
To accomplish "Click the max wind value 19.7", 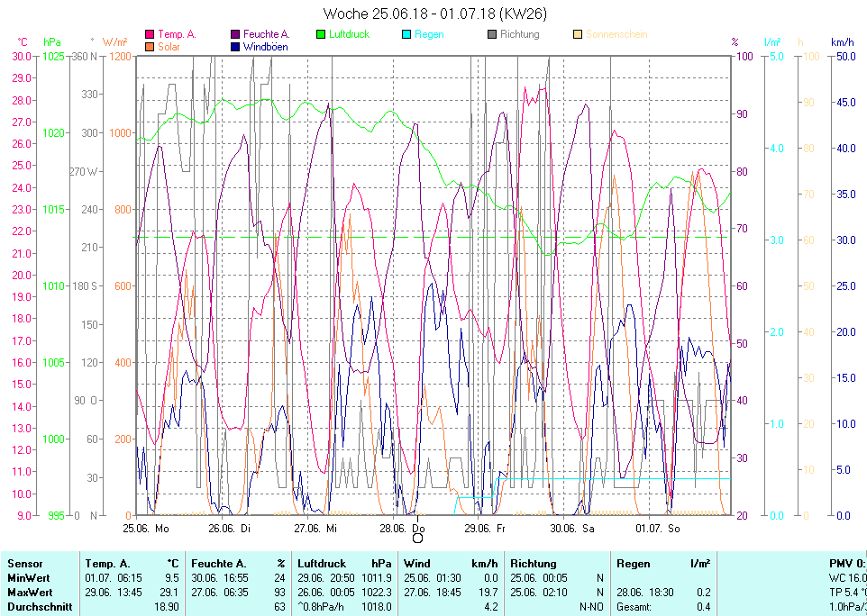I will click(x=489, y=593).
